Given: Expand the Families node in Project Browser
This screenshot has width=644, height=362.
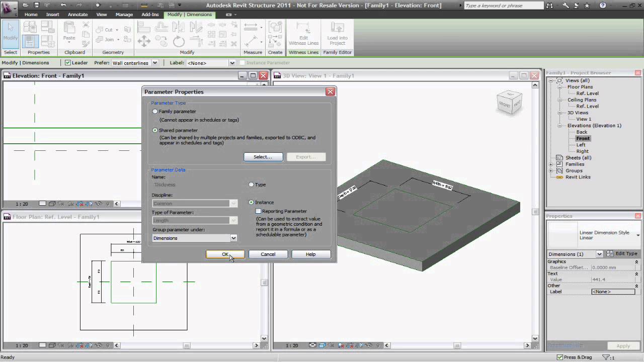Looking at the screenshot, I should click(550, 164).
